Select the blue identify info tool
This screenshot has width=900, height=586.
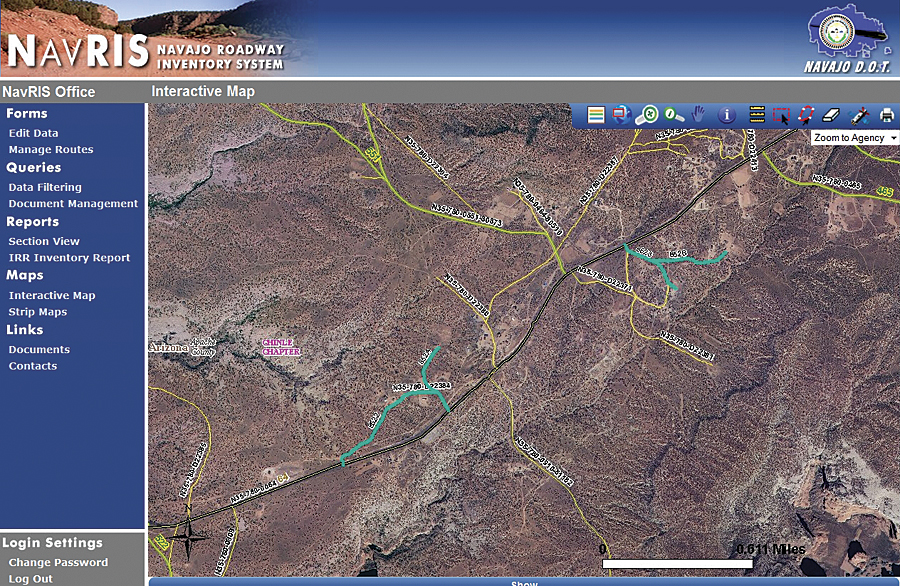coord(727,115)
